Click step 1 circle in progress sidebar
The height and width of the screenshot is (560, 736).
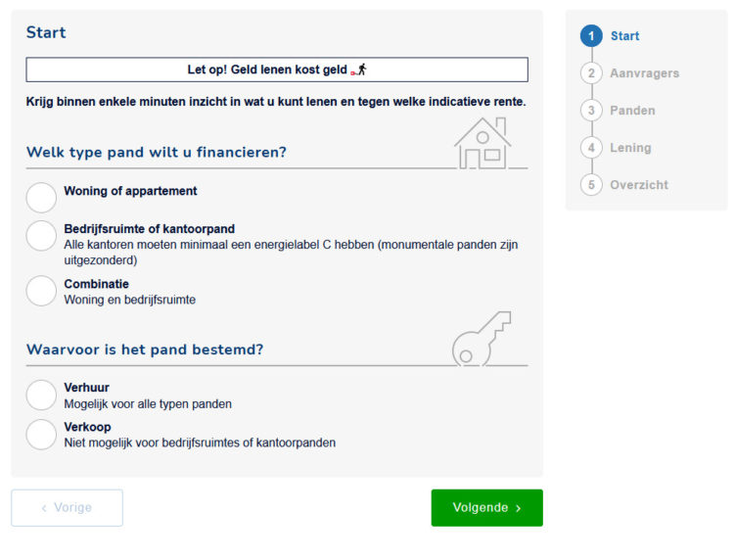[591, 36]
